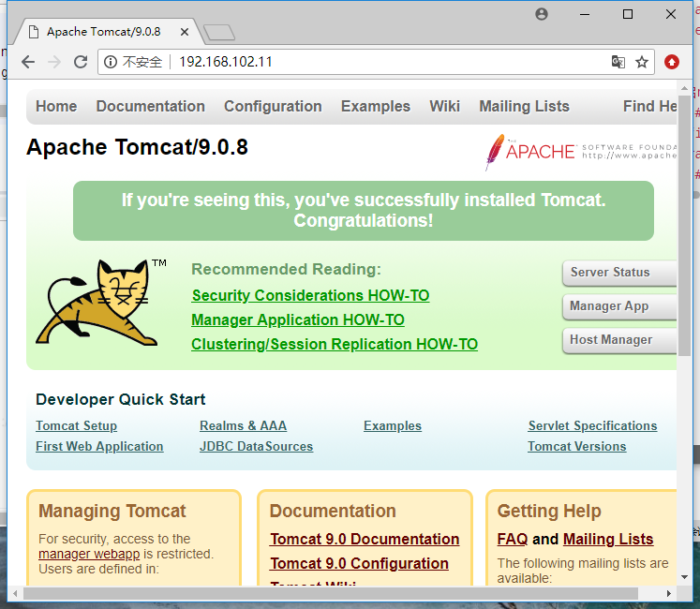Click the horizontal scrollbar right arrow

click(x=668, y=593)
